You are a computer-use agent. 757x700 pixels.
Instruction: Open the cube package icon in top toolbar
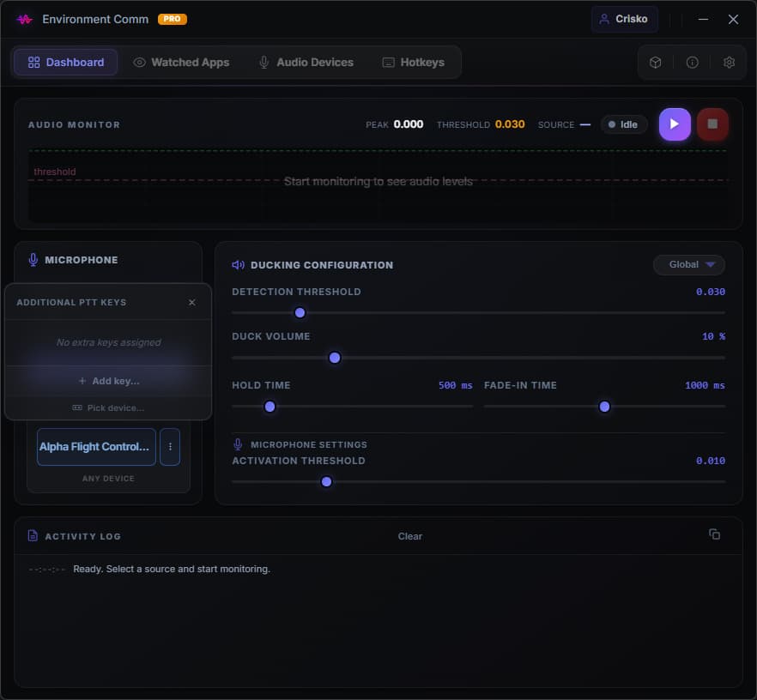pyautogui.click(x=655, y=63)
